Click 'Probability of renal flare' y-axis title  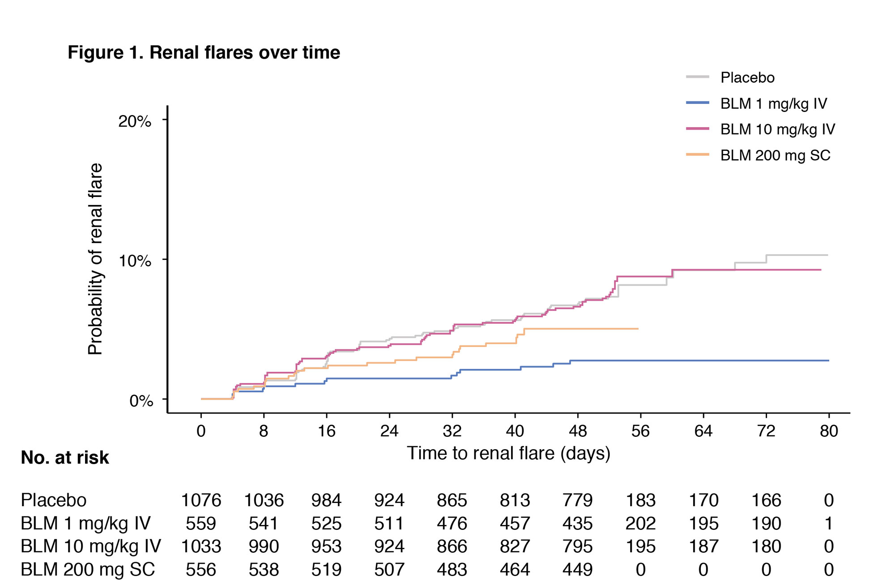[95, 259]
